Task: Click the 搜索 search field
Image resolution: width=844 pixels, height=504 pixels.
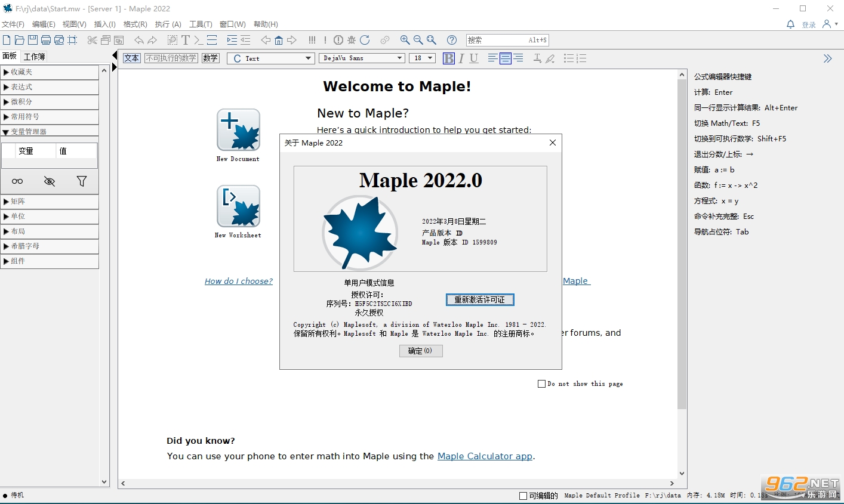Action: click(x=507, y=40)
